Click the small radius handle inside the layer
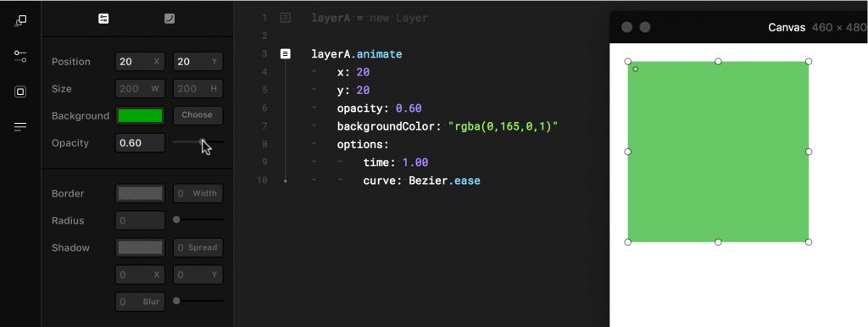Screen dimensions: 868x327 tap(636, 69)
